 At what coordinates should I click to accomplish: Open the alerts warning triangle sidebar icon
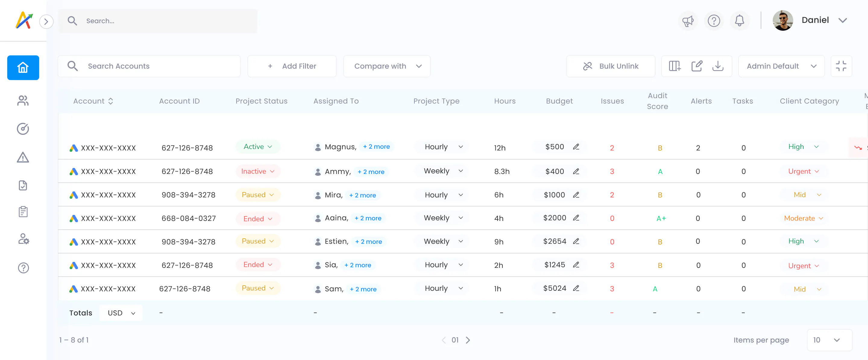[x=23, y=157]
